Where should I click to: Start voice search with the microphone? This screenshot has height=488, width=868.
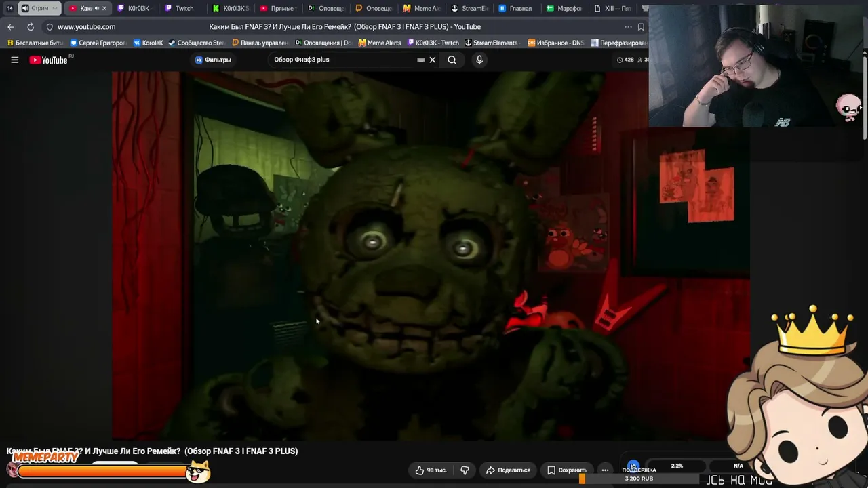pyautogui.click(x=479, y=60)
